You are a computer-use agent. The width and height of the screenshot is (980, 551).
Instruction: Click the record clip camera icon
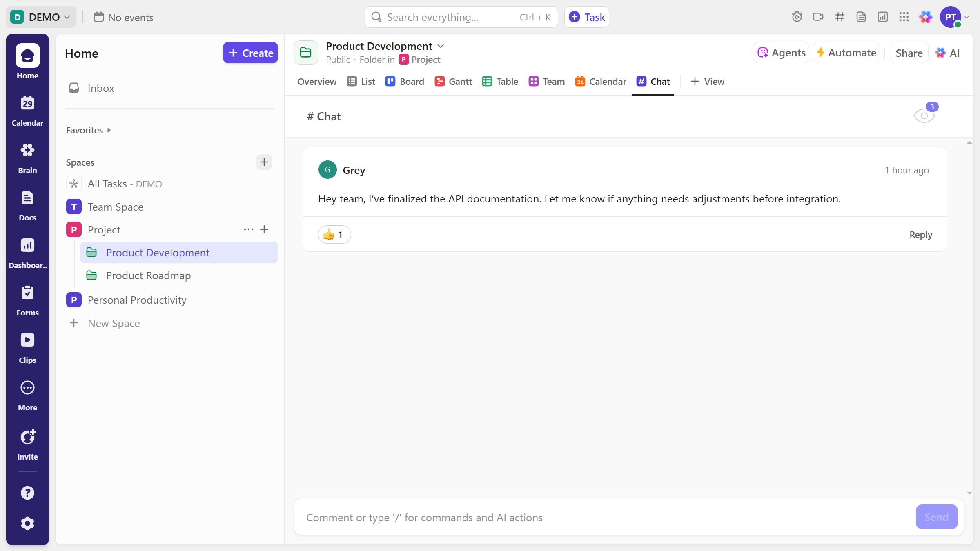point(818,17)
